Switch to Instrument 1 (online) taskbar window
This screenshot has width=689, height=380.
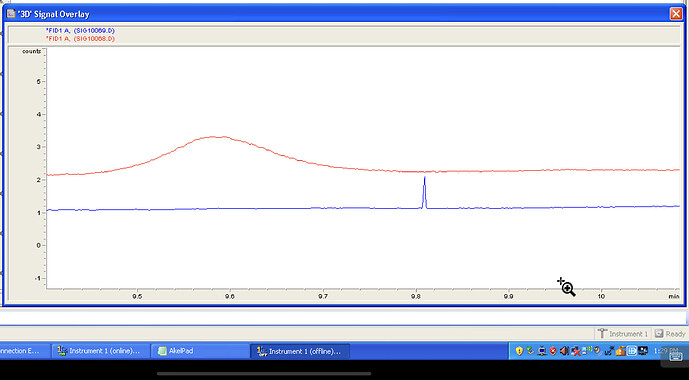pos(99,351)
